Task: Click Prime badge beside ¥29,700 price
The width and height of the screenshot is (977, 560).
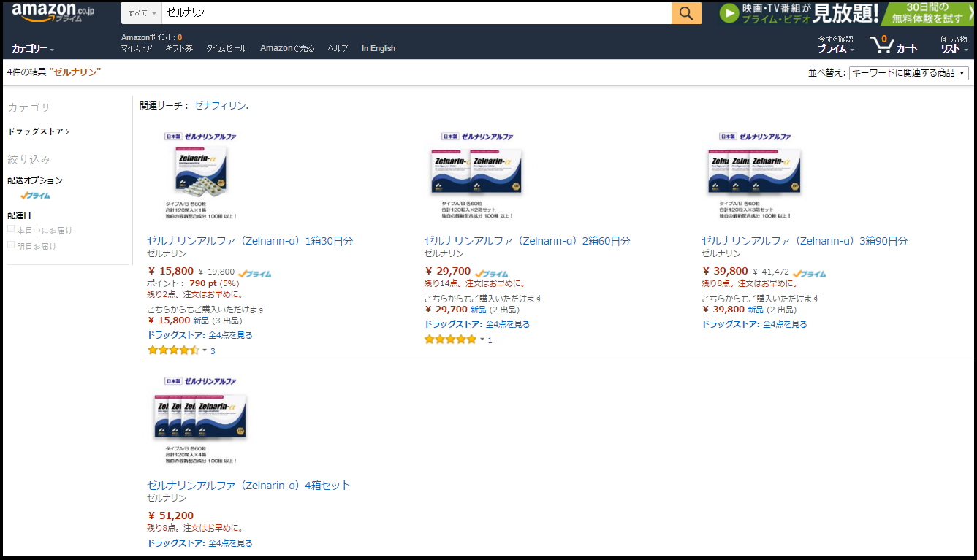Action: pyautogui.click(x=491, y=274)
